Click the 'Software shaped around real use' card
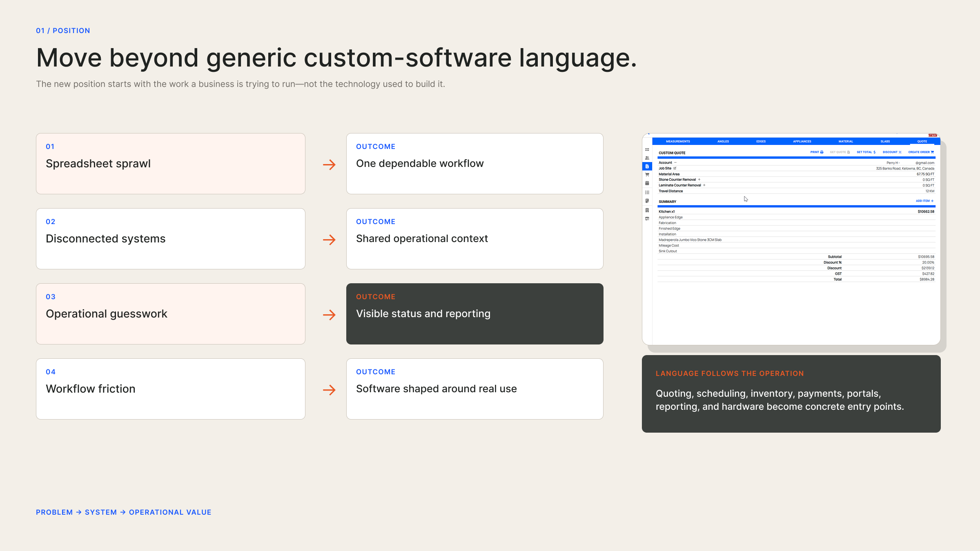The height and width of the screenshot is (551, 980). (x=475, y=389)
